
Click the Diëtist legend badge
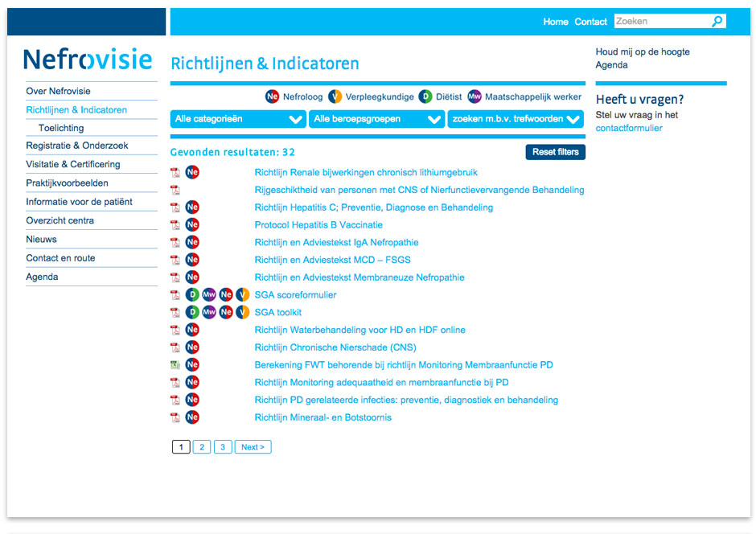click(425, 97)
